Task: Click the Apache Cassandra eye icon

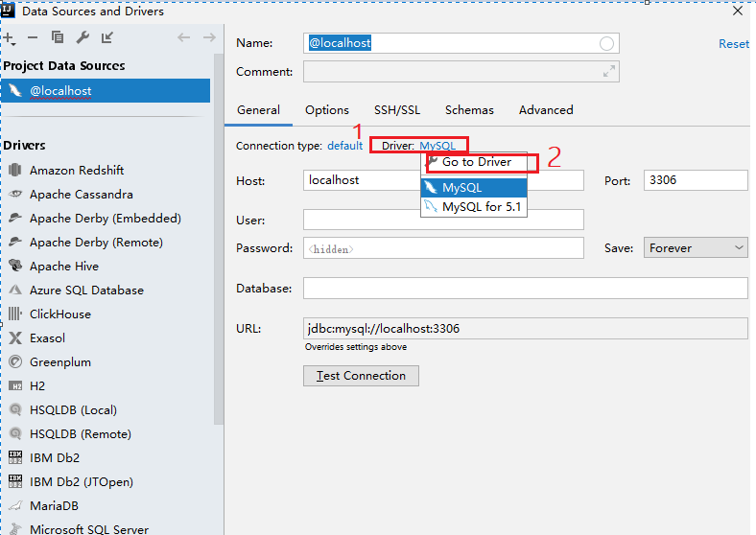Action: click(15, 194)
